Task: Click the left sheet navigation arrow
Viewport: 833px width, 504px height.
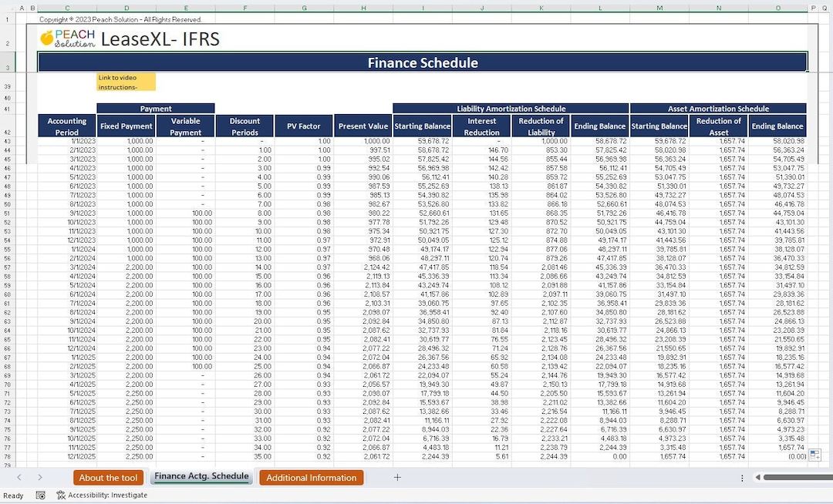Action: pyautogui.click(x=19, y=478)
